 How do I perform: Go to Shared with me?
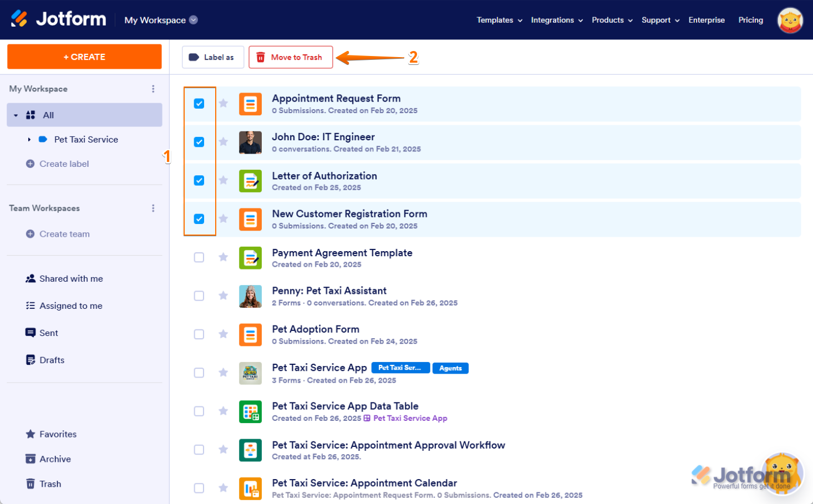[70, 279]
